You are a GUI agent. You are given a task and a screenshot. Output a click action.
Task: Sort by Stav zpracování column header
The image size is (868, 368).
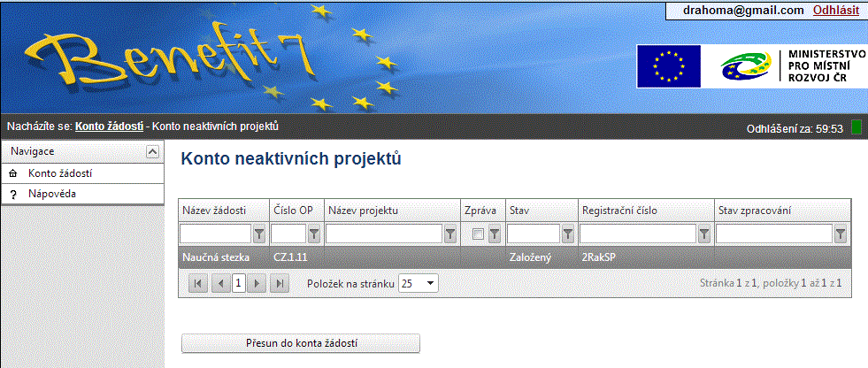point(753,211)
